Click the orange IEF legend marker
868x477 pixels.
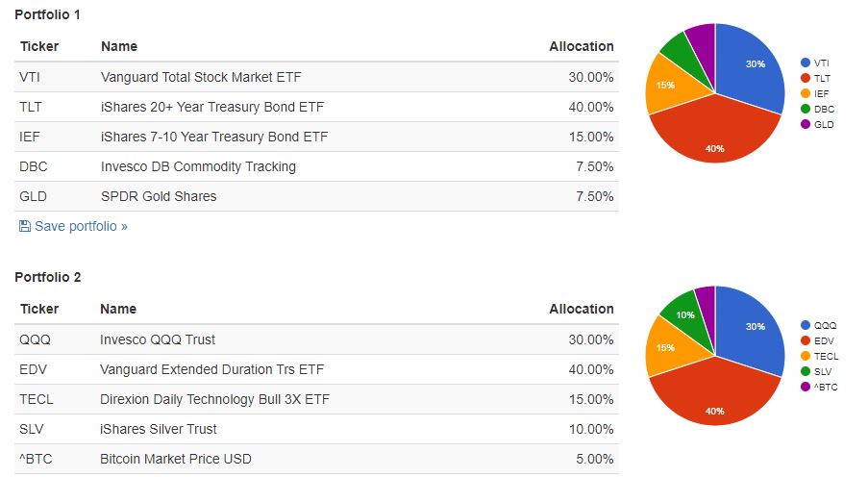tap(806, 93)
